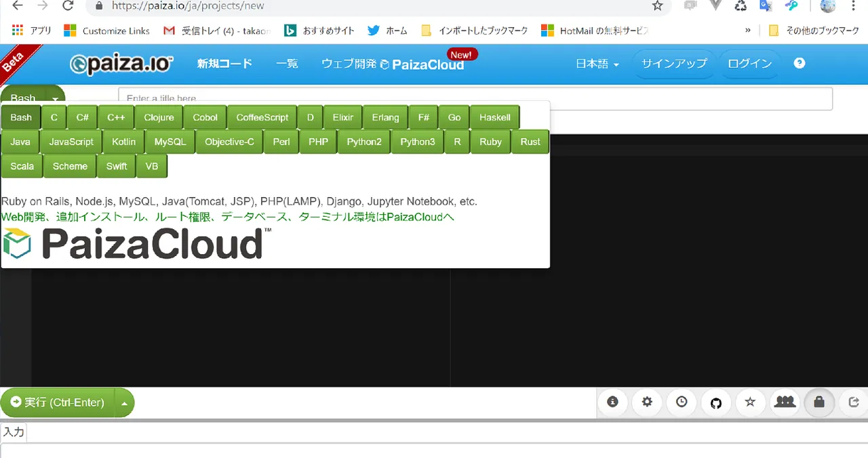This screenshot has height=458, width=868.
Task: Toggle the lock privacy icon
Action: [819, 402]
